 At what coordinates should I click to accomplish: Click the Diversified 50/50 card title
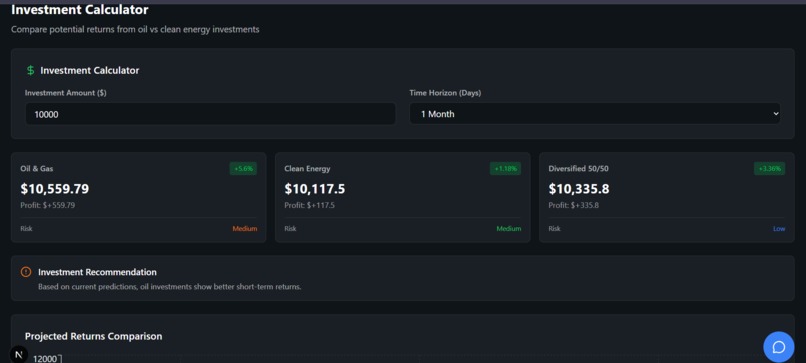pos(578,169)
